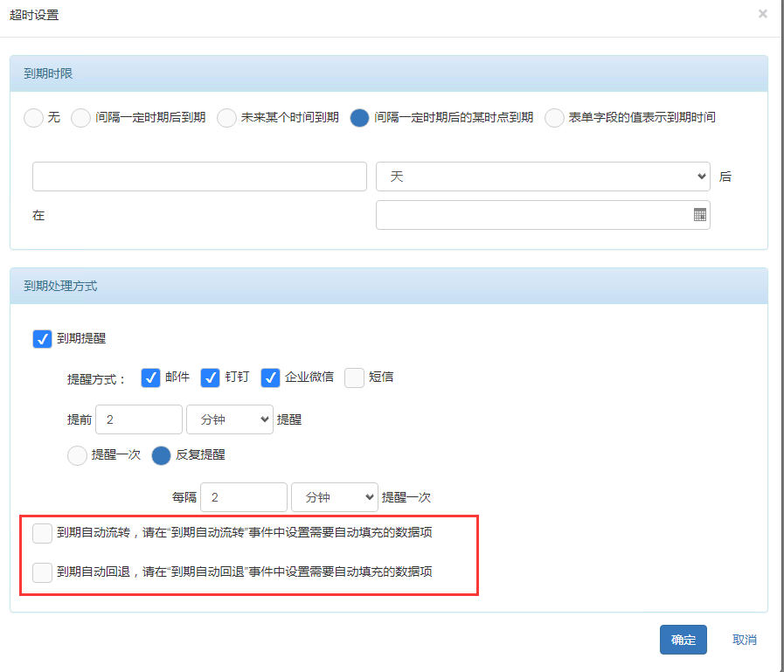The width and height of the screenshot is (784, 672).
Task: Open the 每隔 分钟 interval dropdown
Action: (x=335, y=497)
